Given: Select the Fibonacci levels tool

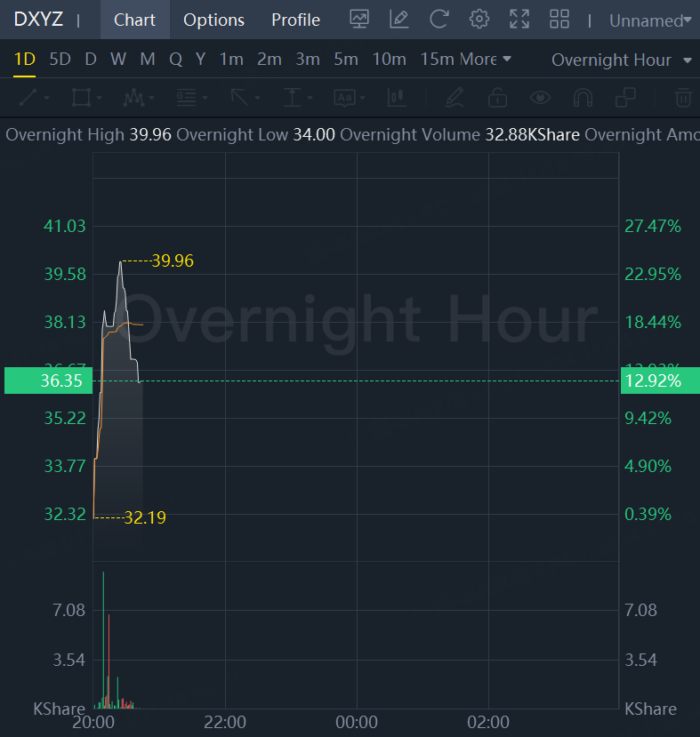Looking at the screenshot, I should coord(186,98).
